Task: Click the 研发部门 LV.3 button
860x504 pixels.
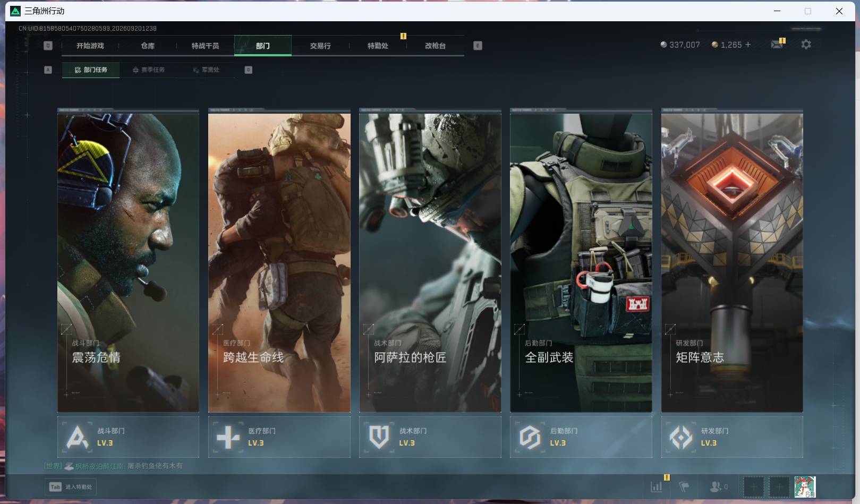Action: pyautogui.click(x=732, y=437)
